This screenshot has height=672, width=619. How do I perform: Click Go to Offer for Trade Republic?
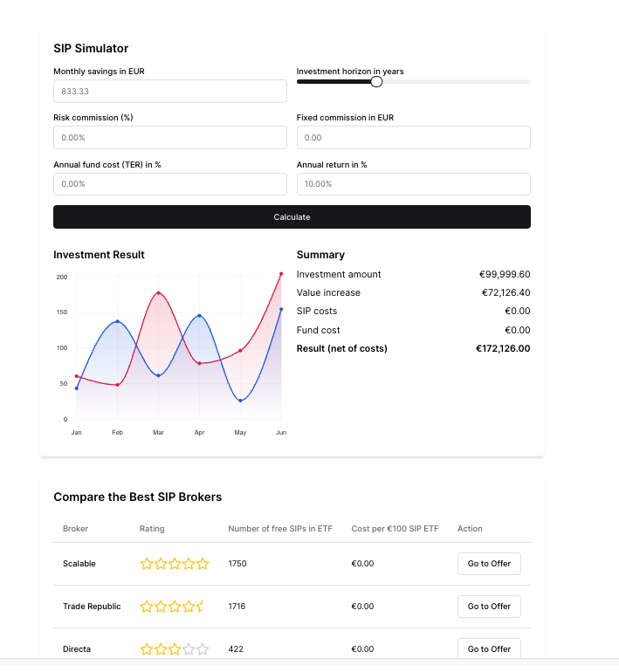(x=489, y=607)
